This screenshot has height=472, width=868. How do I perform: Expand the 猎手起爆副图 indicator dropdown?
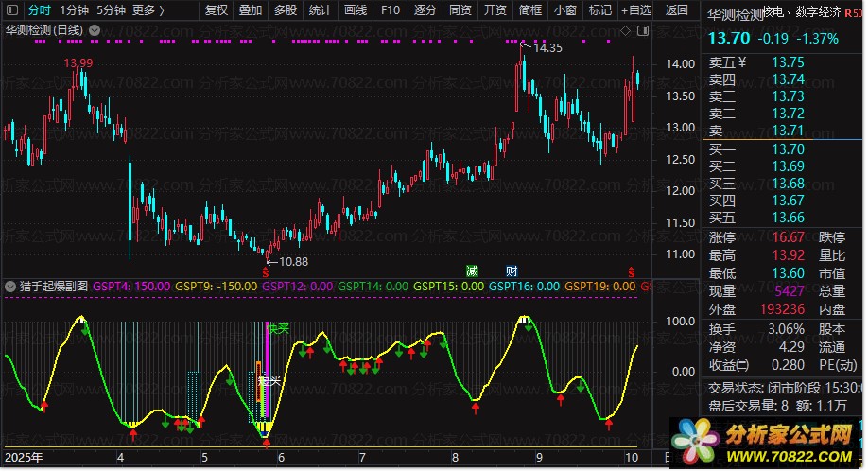(x=10, y=287)
